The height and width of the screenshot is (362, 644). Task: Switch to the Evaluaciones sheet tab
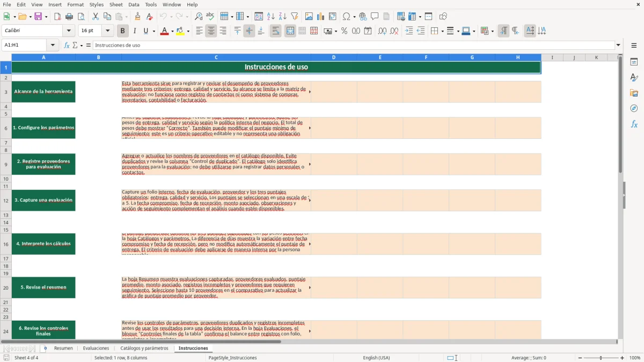coord(96,348)
